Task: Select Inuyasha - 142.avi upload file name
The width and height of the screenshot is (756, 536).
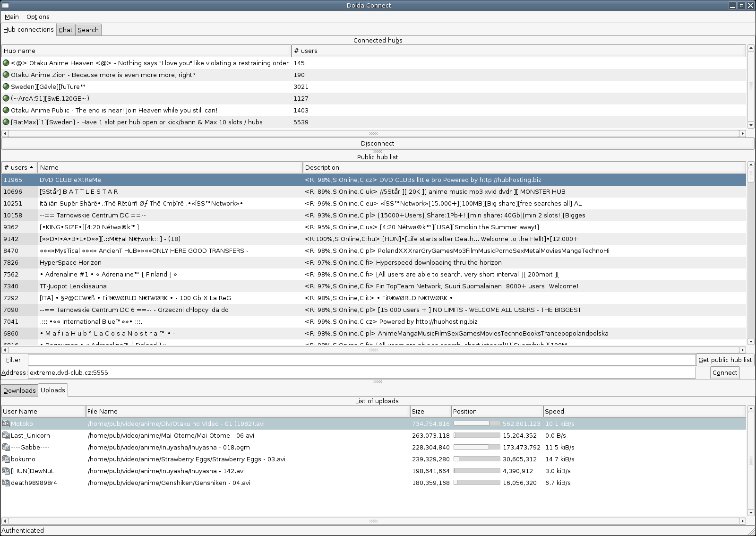Action: tap(166, 471)
